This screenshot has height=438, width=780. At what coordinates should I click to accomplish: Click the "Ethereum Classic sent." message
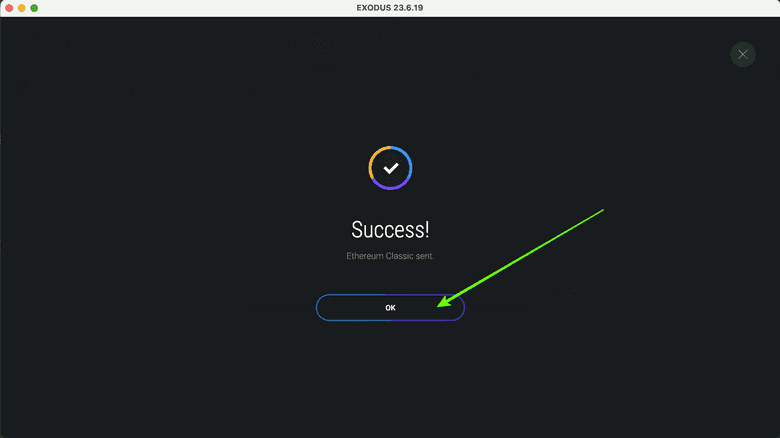(x=390, y=256)
